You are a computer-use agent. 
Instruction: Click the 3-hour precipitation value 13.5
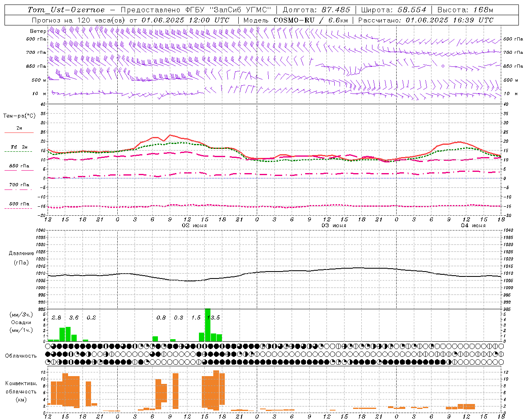point(213,317)
